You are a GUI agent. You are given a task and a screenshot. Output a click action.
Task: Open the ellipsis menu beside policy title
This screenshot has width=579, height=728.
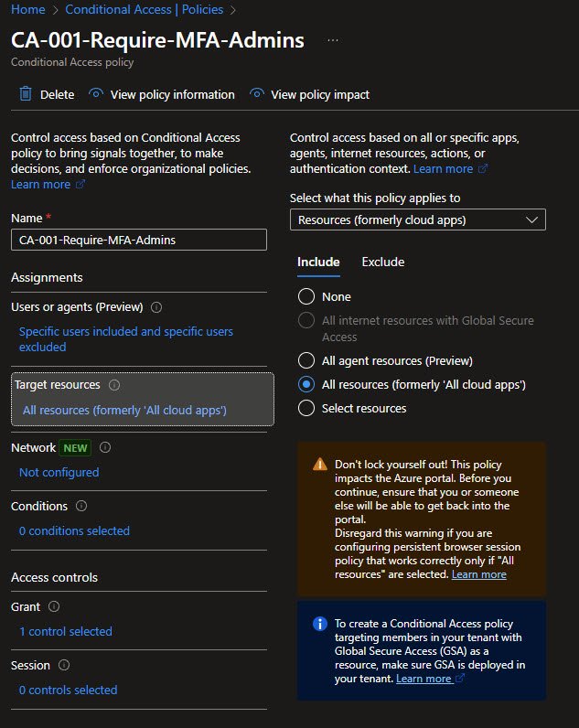click(x=333, y=41)
